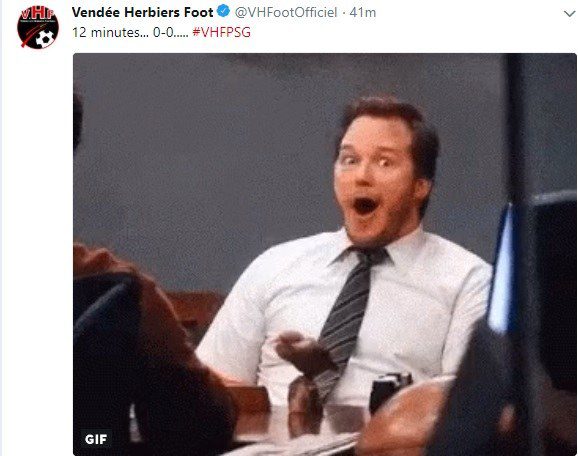Click the man's open-mouthed face in GIF
Screen dimensions: 578x456
pyautogui.click(x=376, y=173)
